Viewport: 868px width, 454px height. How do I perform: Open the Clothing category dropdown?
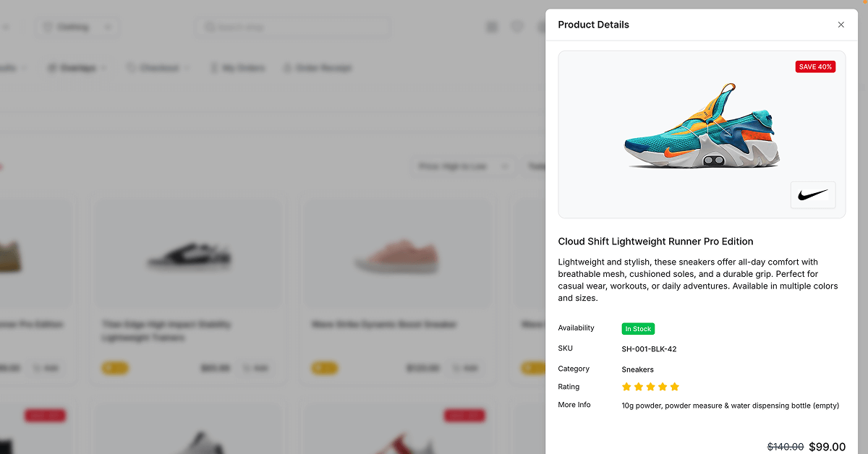(x=77, y=27)
